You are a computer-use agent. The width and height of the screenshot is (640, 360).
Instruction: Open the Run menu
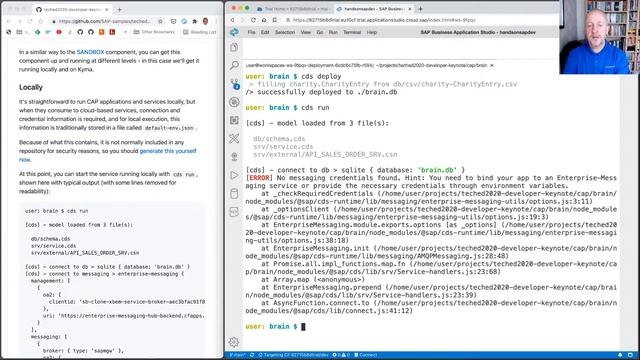pos(333,32)
